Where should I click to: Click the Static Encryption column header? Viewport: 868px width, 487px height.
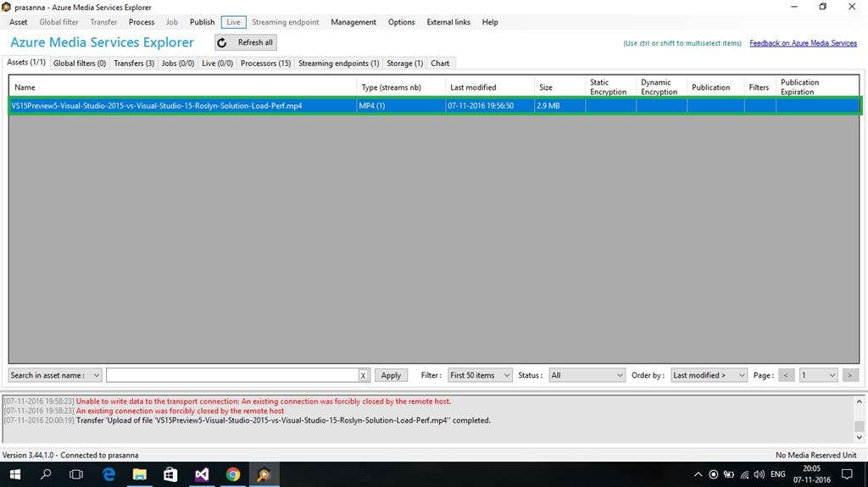click(x=610, y=87)
